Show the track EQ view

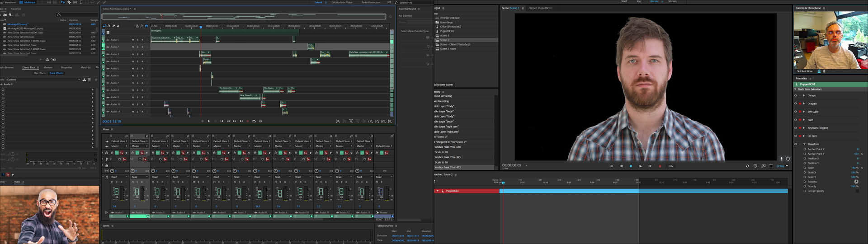tap(118, 26)
